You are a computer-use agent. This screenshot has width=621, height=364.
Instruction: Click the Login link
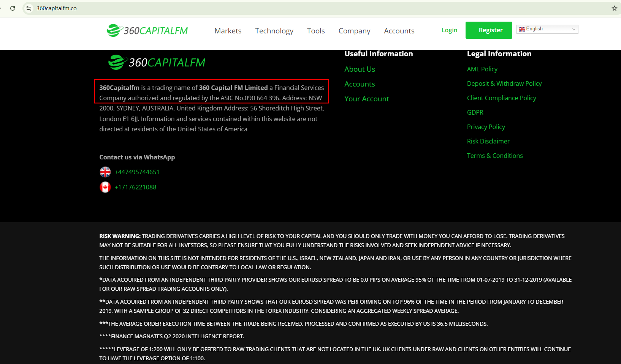[449, 30]
